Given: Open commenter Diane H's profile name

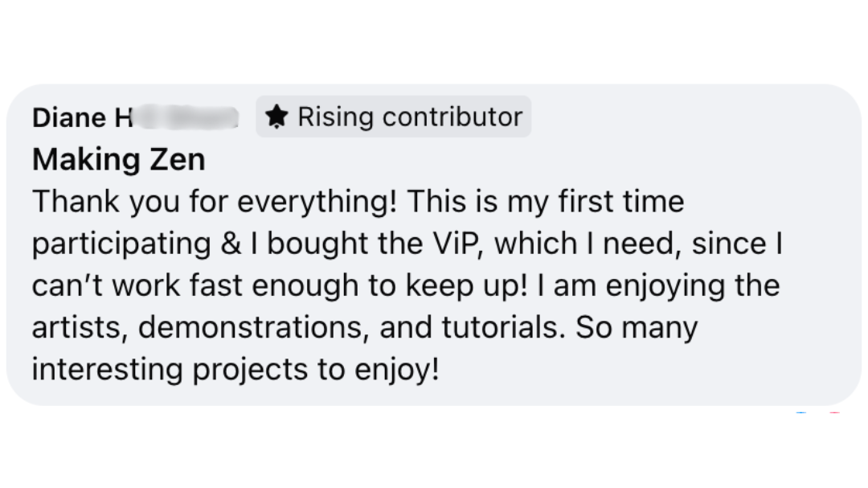Looking at the screenshot, I should click(x=82, y=118).
